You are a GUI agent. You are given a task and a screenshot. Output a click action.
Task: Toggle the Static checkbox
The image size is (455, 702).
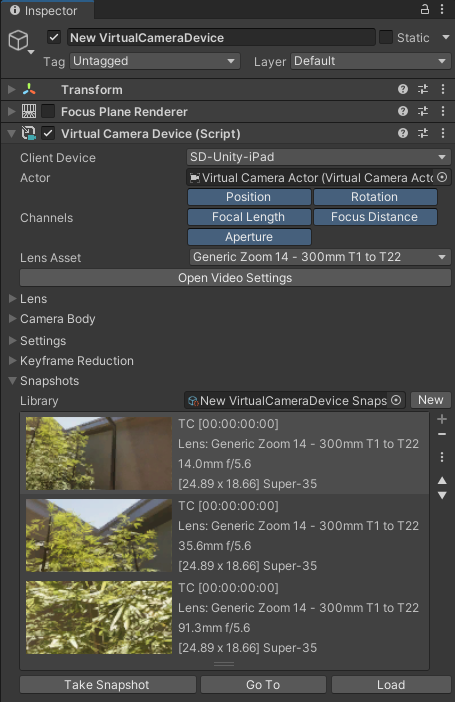click(x=386, y=37)
